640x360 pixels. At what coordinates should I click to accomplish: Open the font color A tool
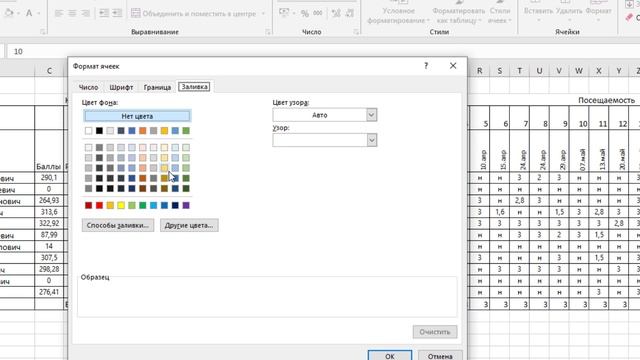(x=29, y=13)
